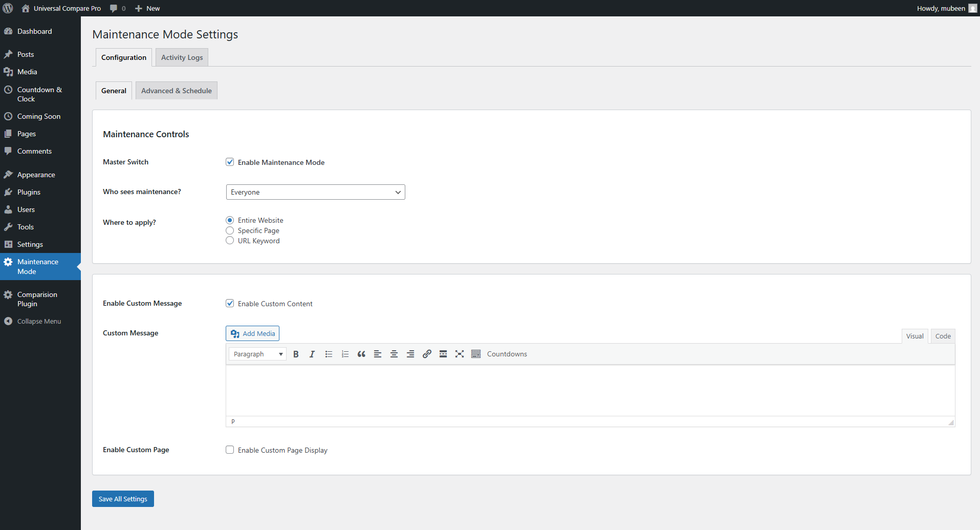Click the insert link icon

[x=427, y=354]
